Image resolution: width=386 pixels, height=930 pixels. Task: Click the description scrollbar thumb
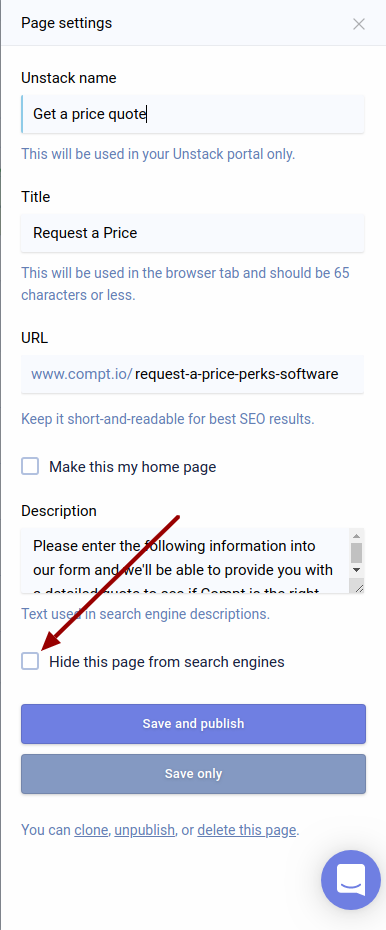[356, 552]
